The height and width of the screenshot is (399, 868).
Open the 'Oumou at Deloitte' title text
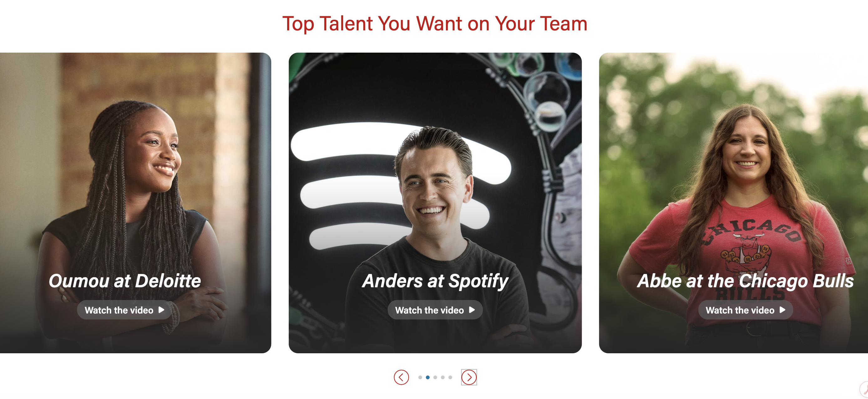point(125,281)
